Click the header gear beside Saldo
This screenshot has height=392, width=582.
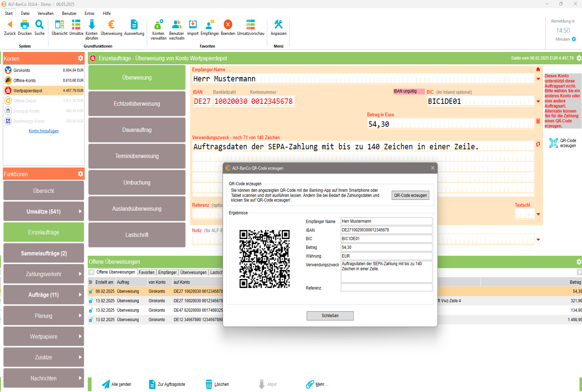pos(579,58)
